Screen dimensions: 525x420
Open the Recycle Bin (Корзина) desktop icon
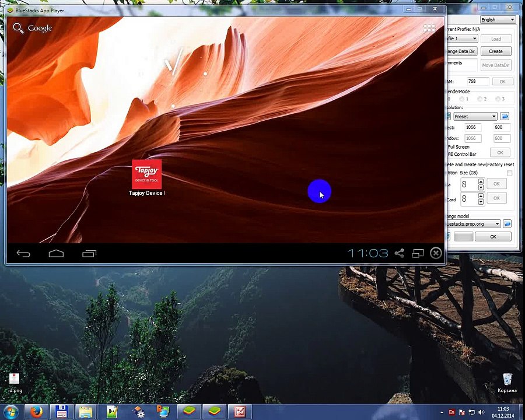[507, 383]
